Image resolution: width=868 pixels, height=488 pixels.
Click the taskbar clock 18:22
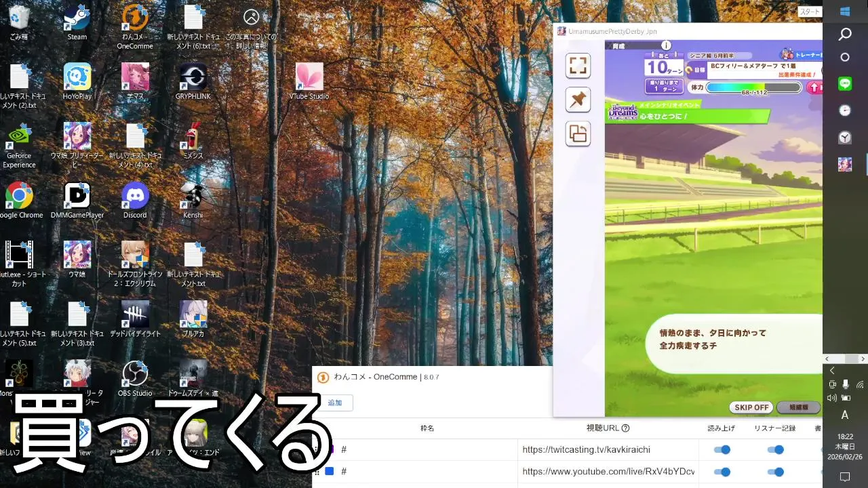point(845,447)
